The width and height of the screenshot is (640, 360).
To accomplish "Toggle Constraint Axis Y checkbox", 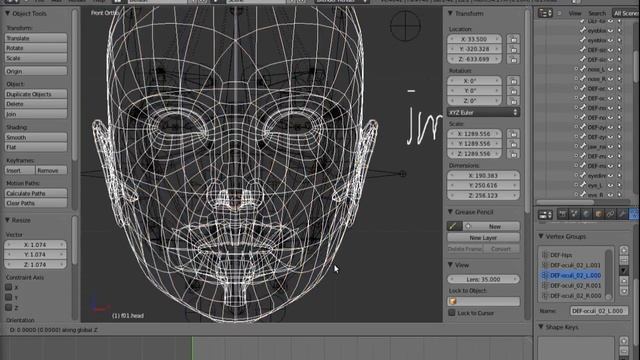I will [8, 297].
